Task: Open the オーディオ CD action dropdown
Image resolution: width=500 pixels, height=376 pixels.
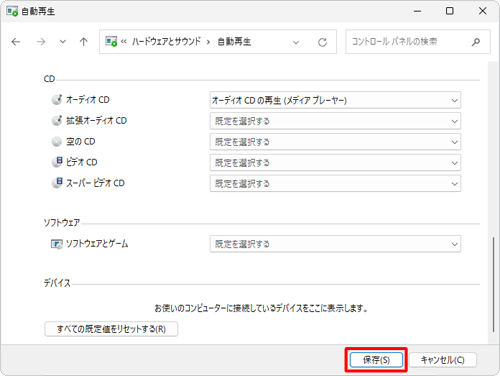Action: click(335, 100)
